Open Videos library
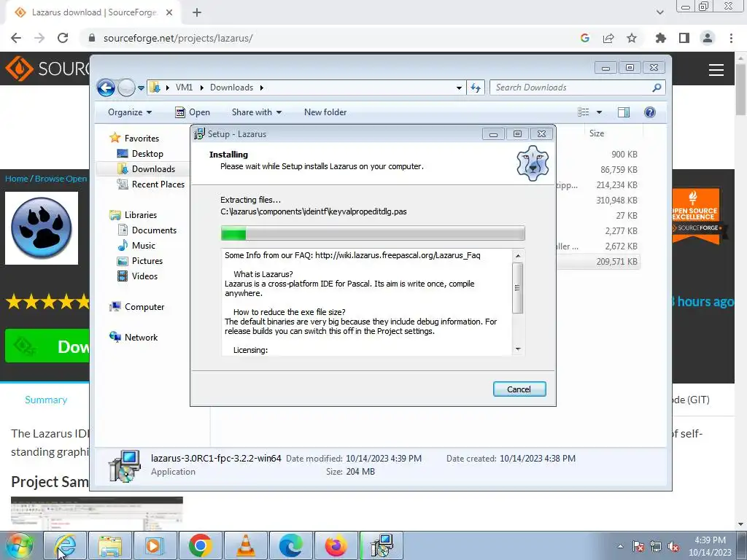 tap(144, 276)
